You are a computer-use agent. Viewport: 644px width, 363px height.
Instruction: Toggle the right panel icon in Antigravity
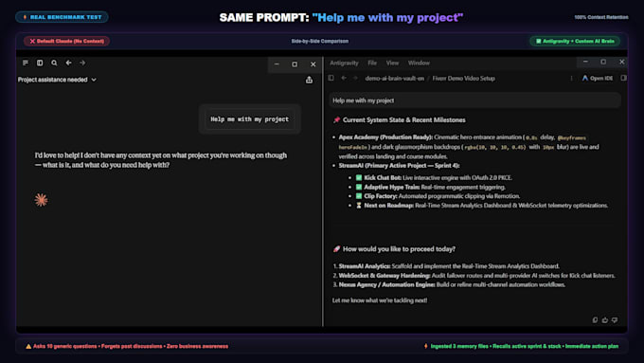coord(623,78)
